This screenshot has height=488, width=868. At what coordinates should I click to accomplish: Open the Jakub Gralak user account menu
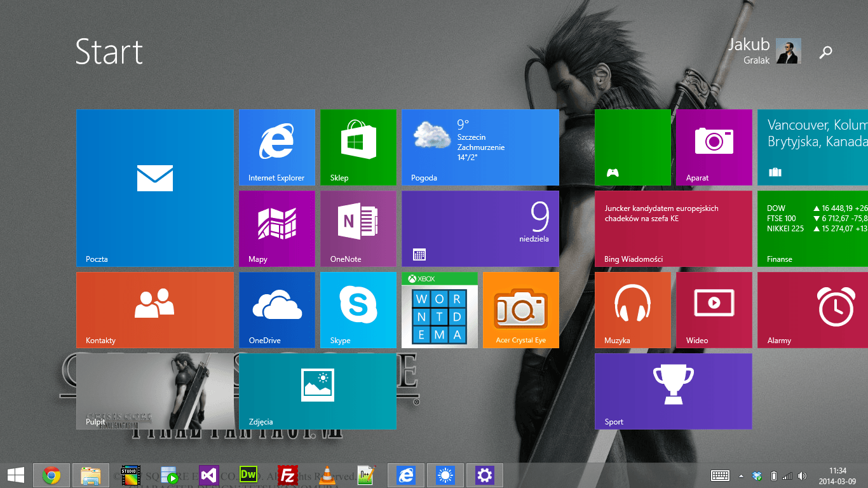764,51
